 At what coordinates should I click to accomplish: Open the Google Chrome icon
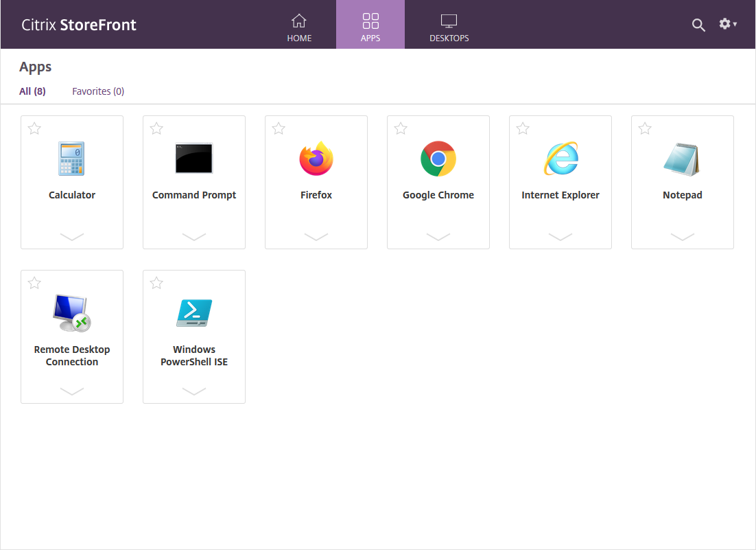pyautogui.click(x=438, y=159)
